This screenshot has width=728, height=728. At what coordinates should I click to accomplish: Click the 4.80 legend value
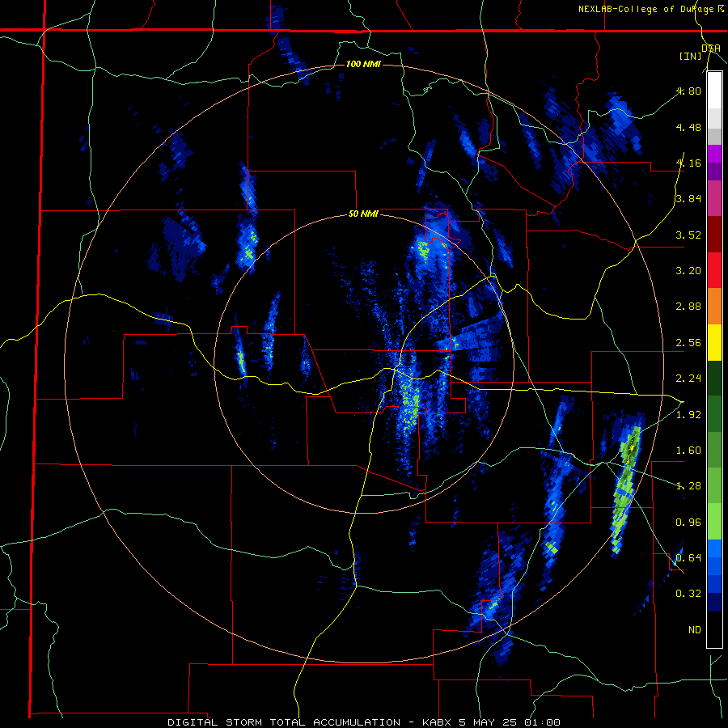pos(688,91)
